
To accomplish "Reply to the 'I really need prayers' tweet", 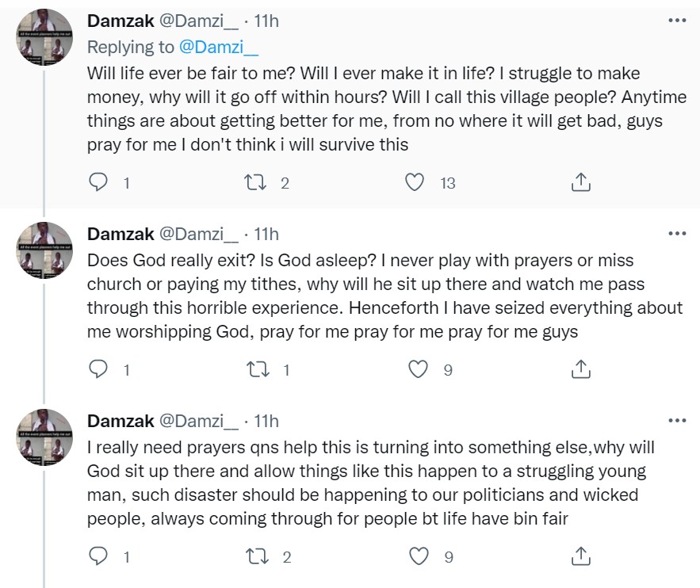I will pos(98,556).
